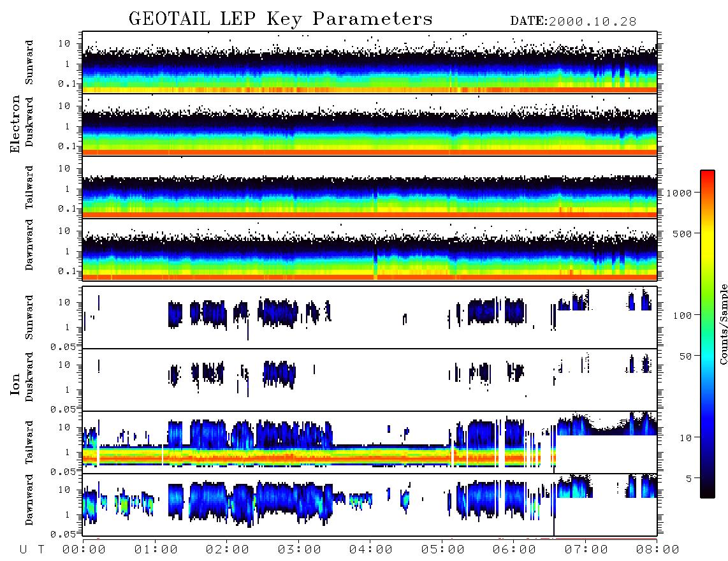Select the Ion "Dawnward" panel label
This screenshot has height=561, width=728.
click(29, 500)
